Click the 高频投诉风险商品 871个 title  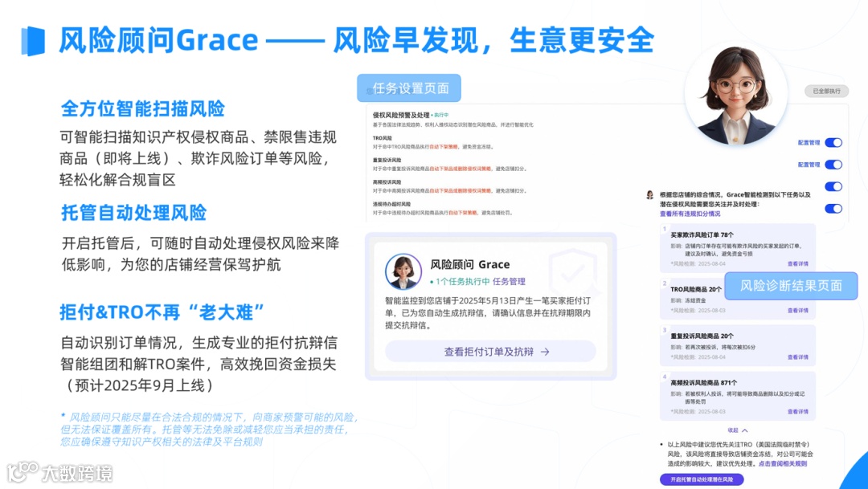coord(703,382)
